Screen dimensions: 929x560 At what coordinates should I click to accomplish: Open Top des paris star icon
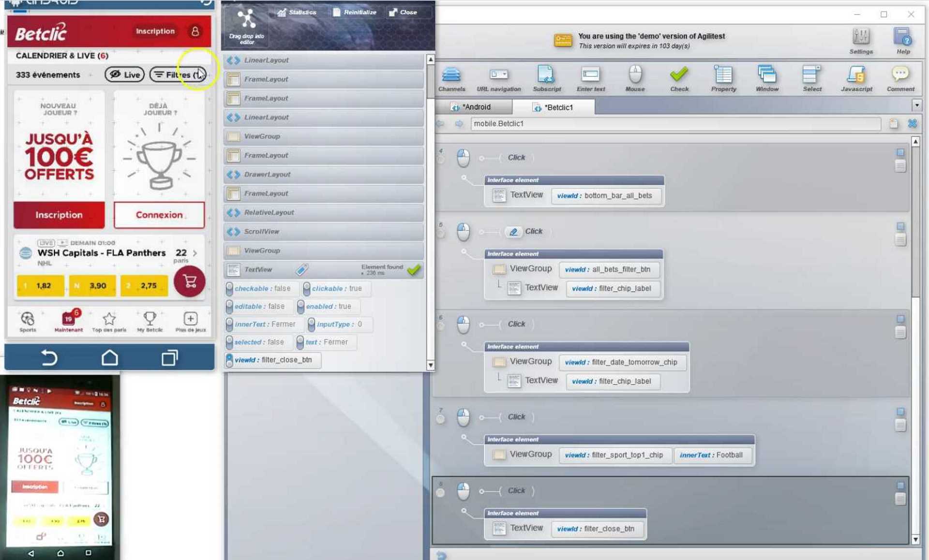click(x=109, y=322)
